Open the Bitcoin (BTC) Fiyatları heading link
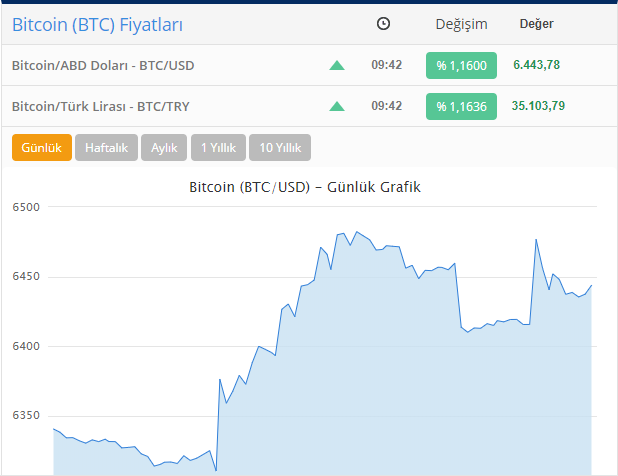The height and width of the screenshot is (476, 618). coord(97,25)
